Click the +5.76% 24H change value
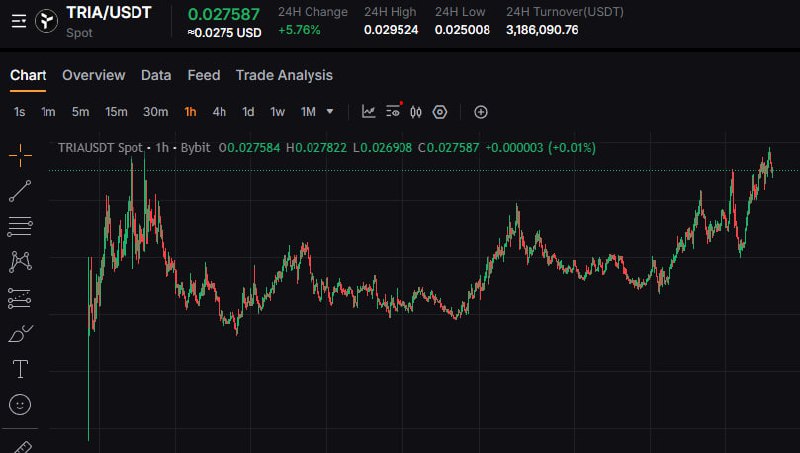Viewport: 800px width, 453px height. coord(299,30)
